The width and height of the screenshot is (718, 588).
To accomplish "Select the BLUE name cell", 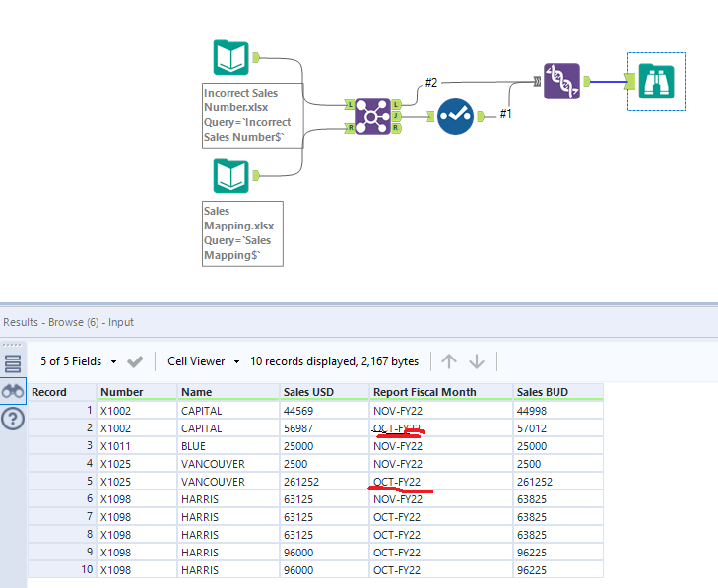I will pyautogui.click(x=228, y=446).
